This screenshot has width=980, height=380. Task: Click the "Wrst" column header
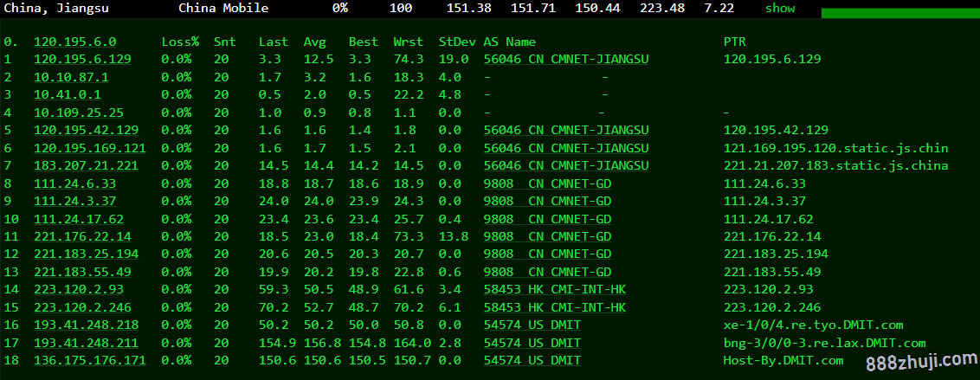pos(409,42)
